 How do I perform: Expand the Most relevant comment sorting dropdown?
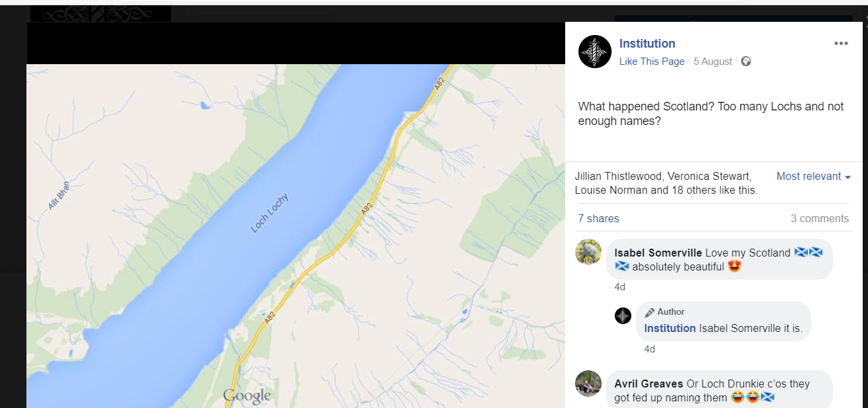813,177
